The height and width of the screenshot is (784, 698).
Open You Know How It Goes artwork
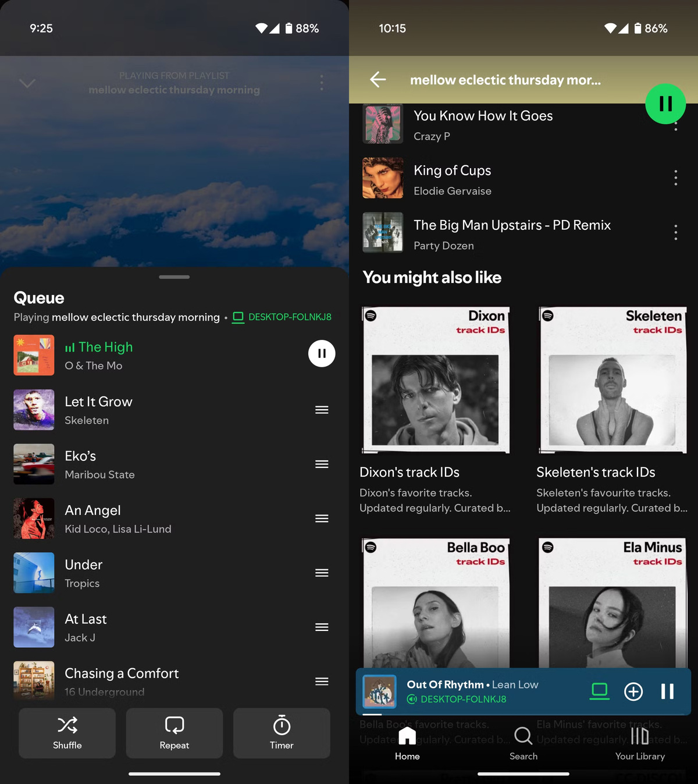[x=383, y=123]
